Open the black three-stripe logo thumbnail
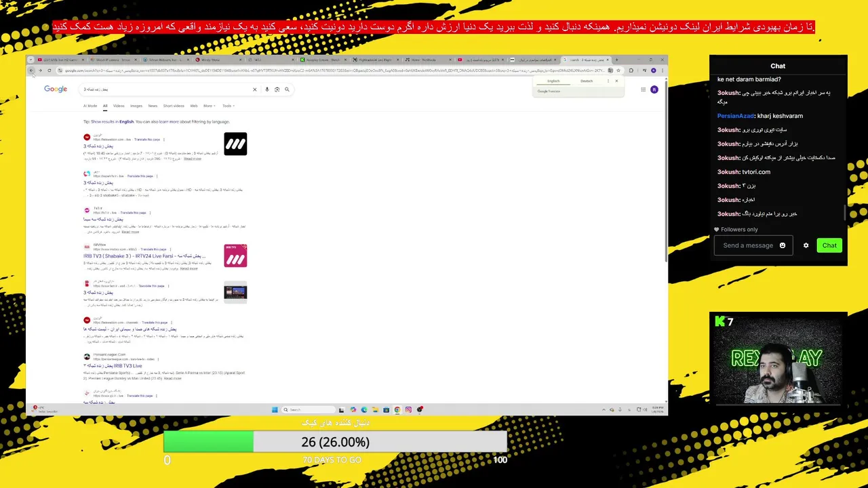This screenshot has width=868, height=488. [235, 144]
